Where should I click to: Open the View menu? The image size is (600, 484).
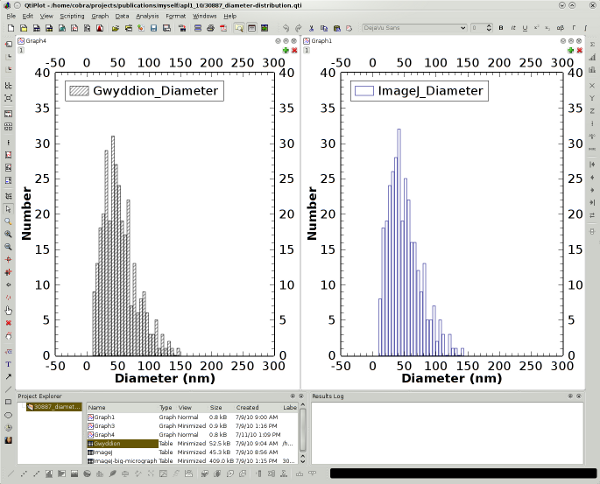click(x=46, y=16)
